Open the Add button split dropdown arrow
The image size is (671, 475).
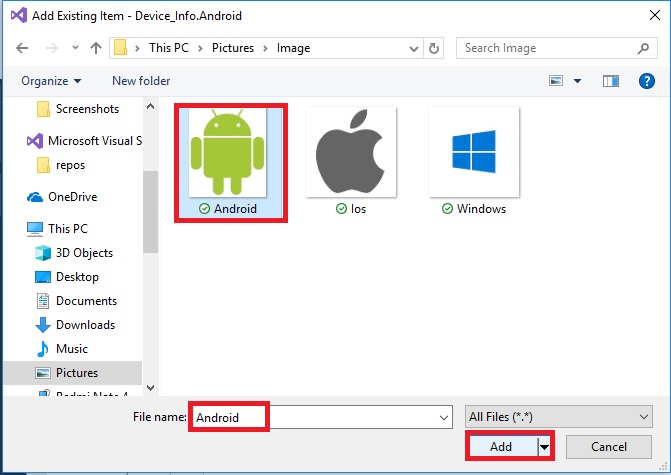click(544, 447)
